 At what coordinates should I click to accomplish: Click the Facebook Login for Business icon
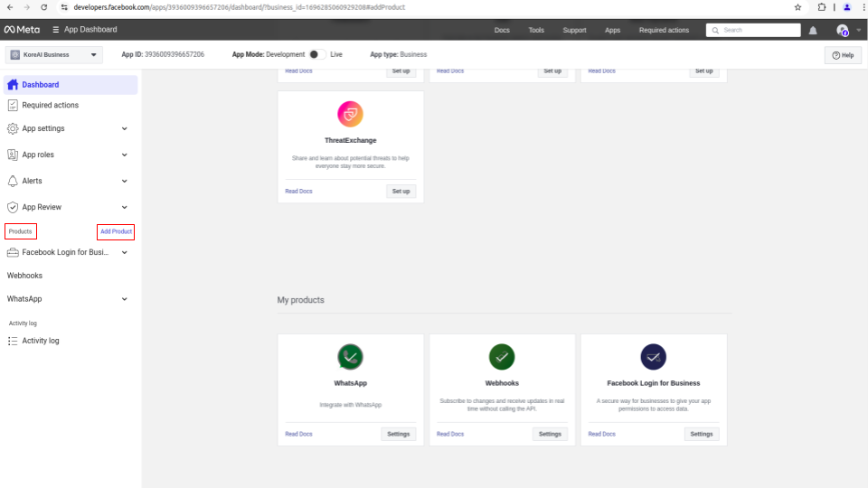[x=653, y=357]
